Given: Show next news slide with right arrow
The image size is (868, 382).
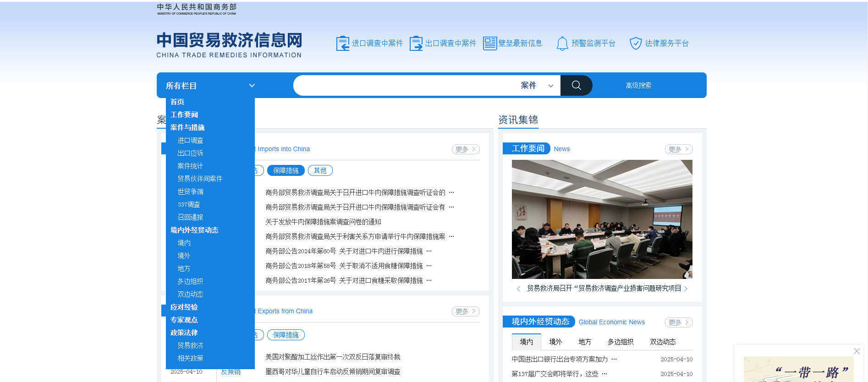Looking at the screenshot, I should tap(686, 289).
